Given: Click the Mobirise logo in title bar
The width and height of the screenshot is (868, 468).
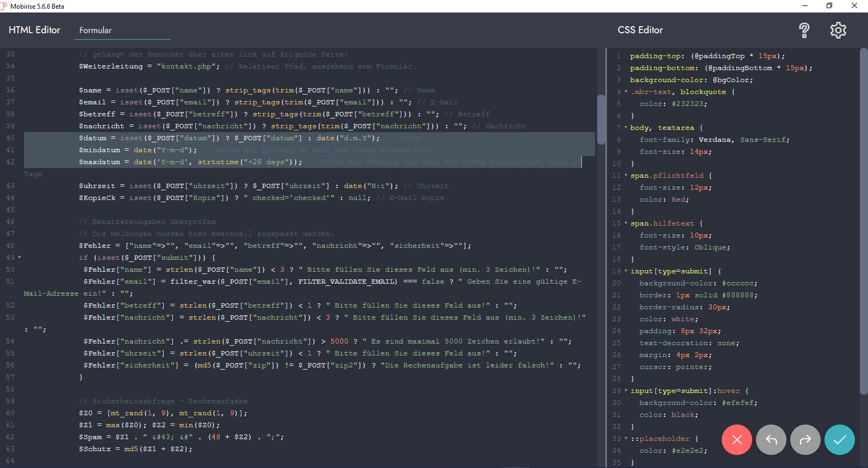Looking at the screenshot, I should click(x=4, y=6).
